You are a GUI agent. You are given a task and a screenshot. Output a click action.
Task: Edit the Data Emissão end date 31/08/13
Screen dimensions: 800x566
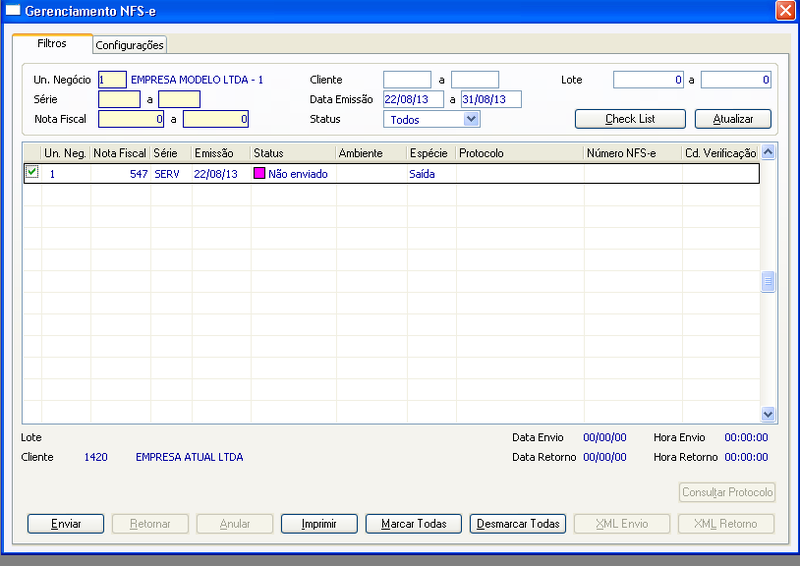(x=491, y=99)
